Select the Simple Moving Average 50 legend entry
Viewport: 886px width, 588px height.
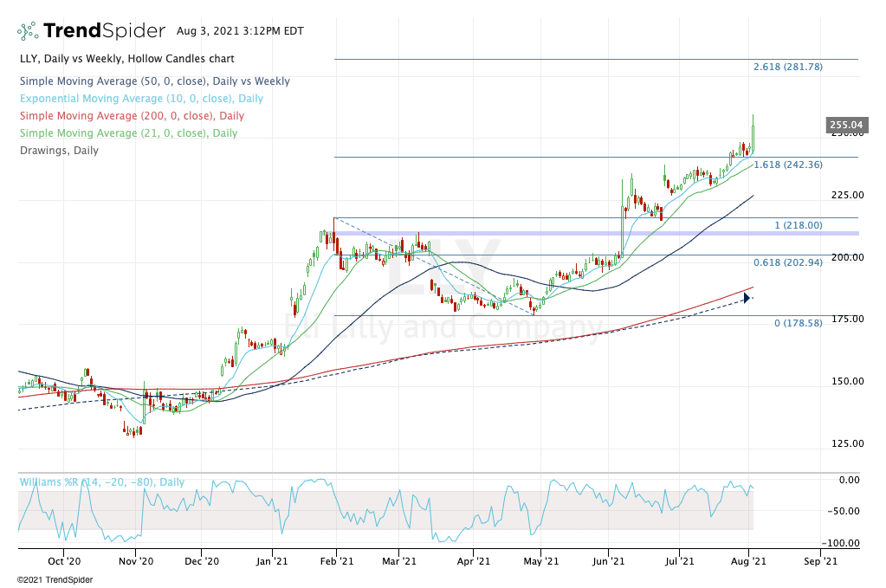click(154, 81)
